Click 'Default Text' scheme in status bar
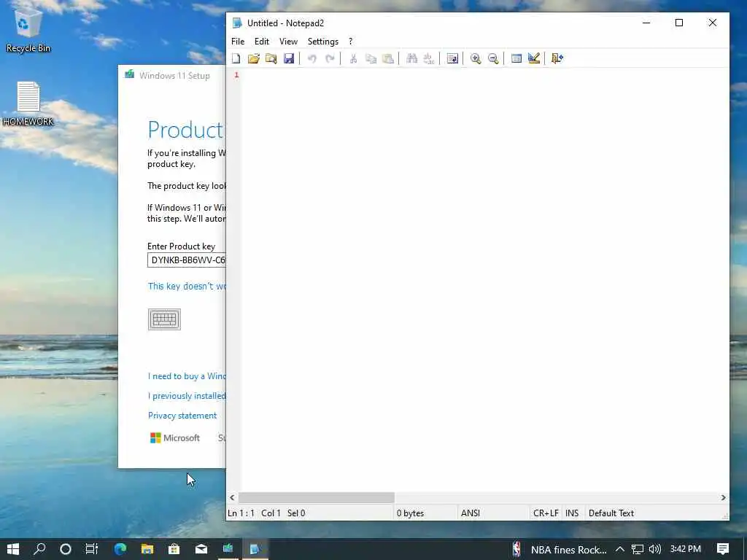This screenshot has height=560, width=747. [611, 513]
